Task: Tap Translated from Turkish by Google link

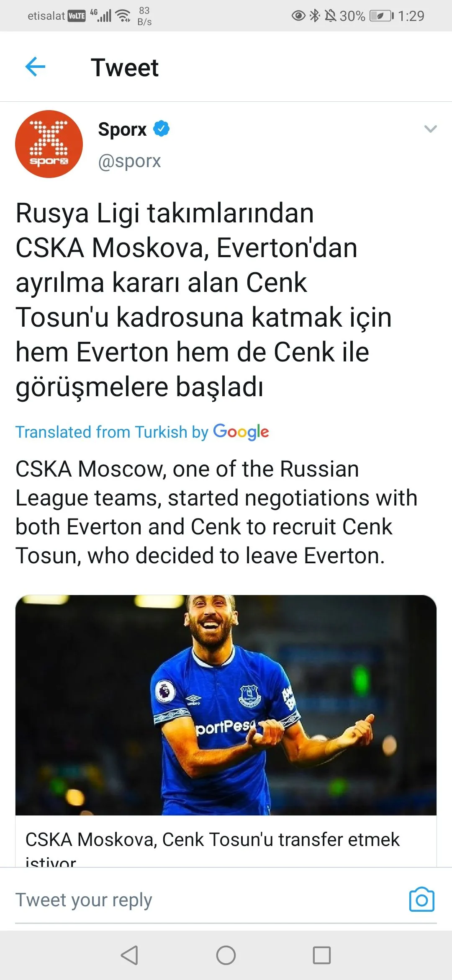Action: point(142,432)
